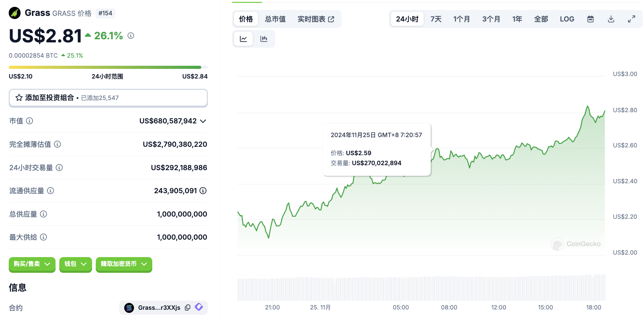Open the 赚取加密货币 dropdown
Screen dimensions: 644x316
click(124, 264)
